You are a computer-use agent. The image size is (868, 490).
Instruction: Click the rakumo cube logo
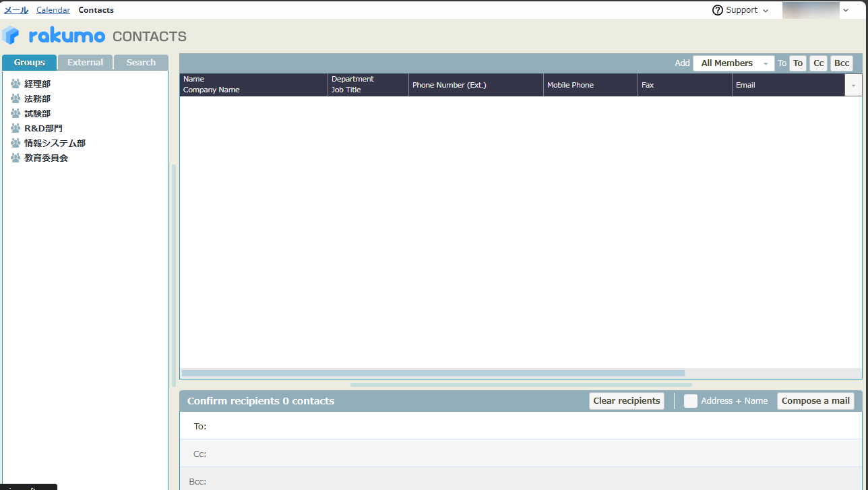[11, 35]
